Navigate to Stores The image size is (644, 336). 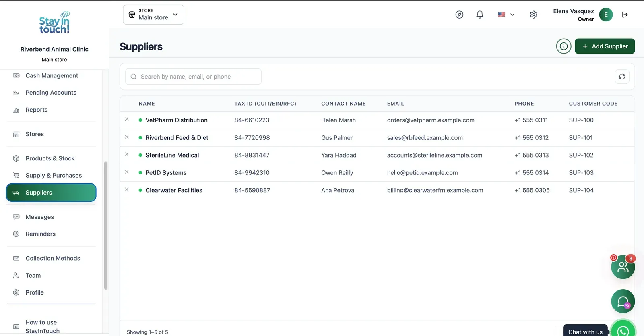(52, 134)
